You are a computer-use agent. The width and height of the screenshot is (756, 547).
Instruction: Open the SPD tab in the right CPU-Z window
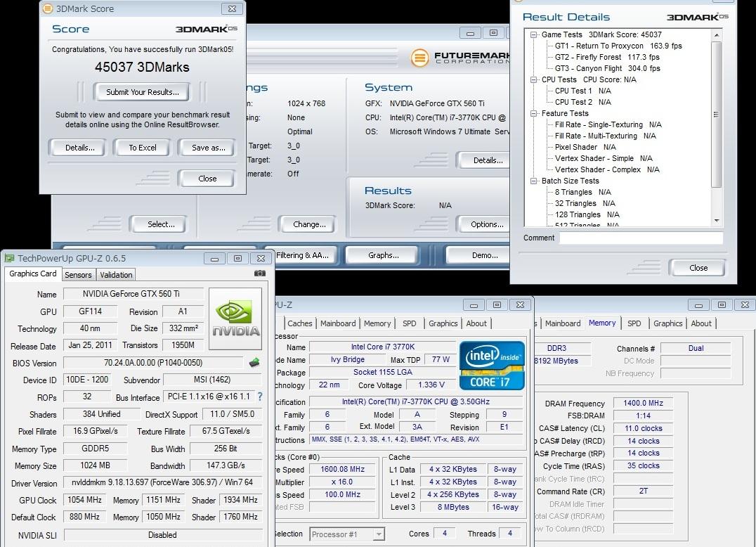click(634, 323)
